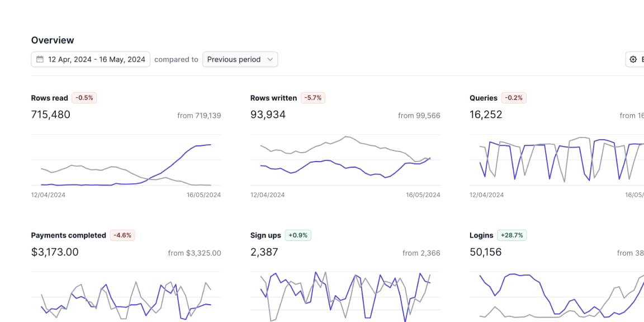Select the $3,173.00 payments total

55,252
